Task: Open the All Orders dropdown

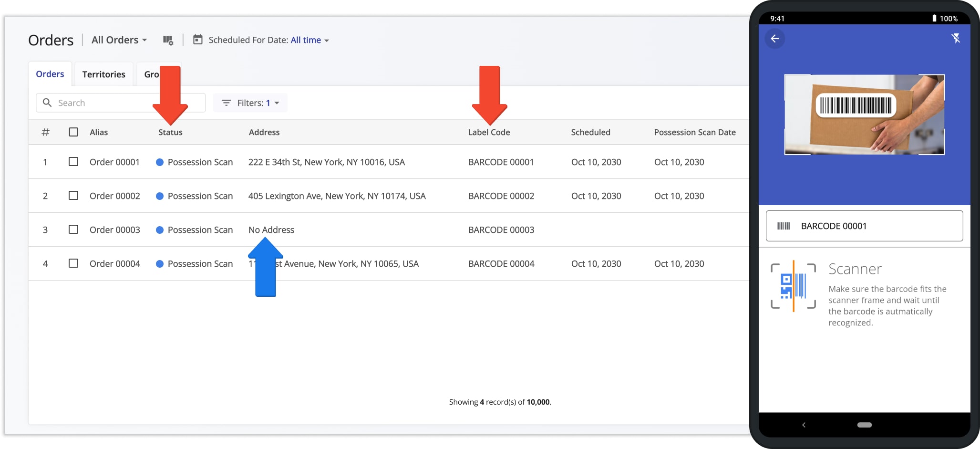Action: [x=119, y=40]
